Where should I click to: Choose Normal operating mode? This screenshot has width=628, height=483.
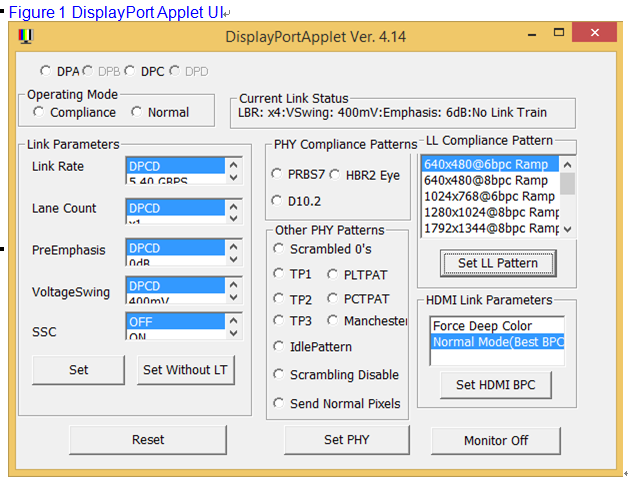(136, 112)
